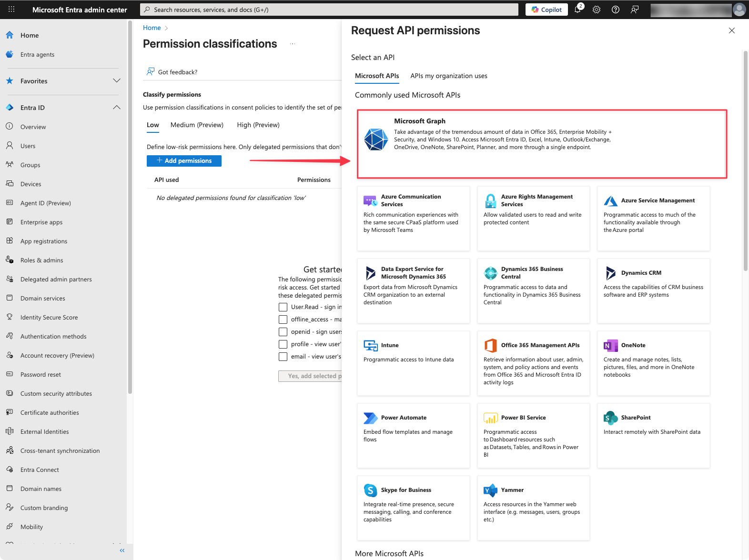749x560 pixels.
Task: Click the Identity Secure Score trophy icon
Action: tap(10, 317)
